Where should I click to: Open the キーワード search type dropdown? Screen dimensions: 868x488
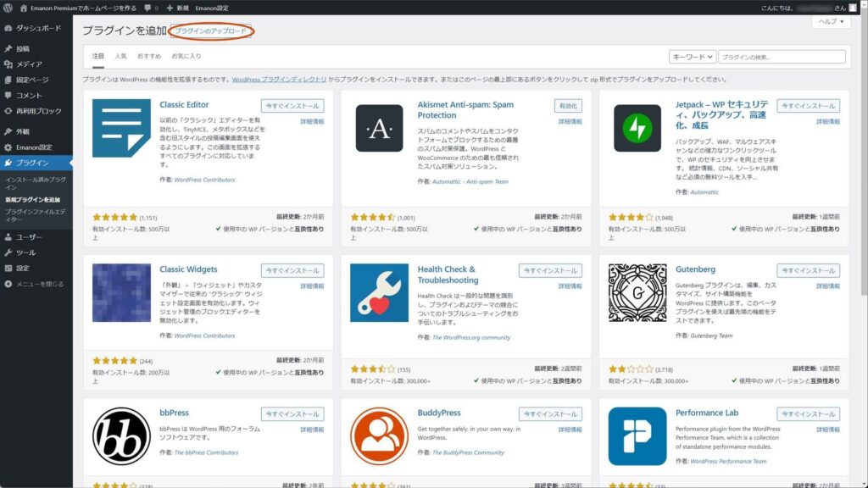click(x=691, y=57)
